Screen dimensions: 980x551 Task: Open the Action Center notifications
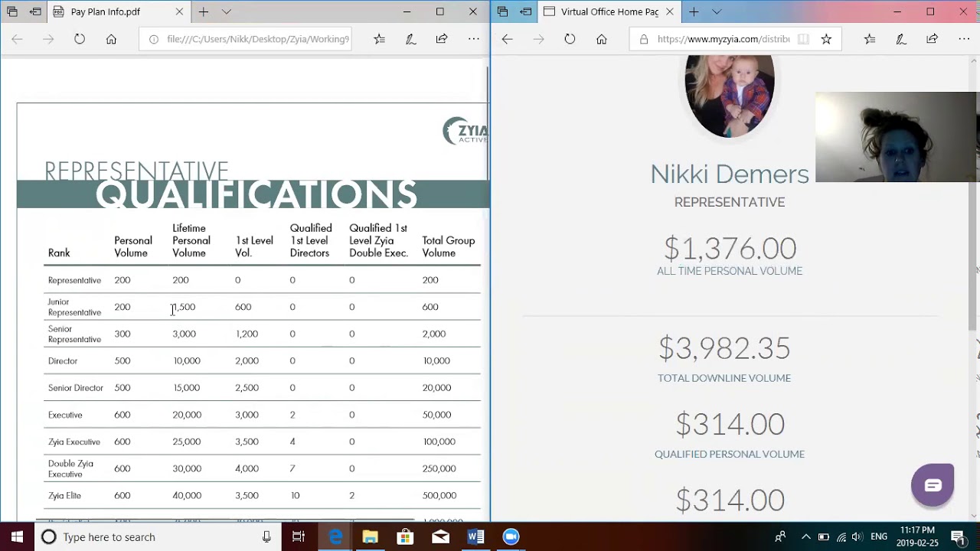tap(958, 536)
